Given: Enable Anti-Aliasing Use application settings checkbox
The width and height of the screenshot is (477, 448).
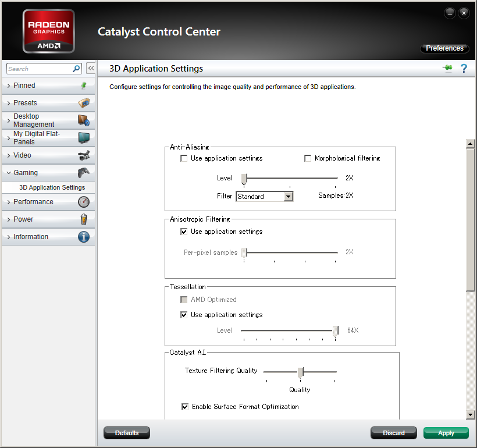Looking at the screenshot, I should (x=184, y=158).
